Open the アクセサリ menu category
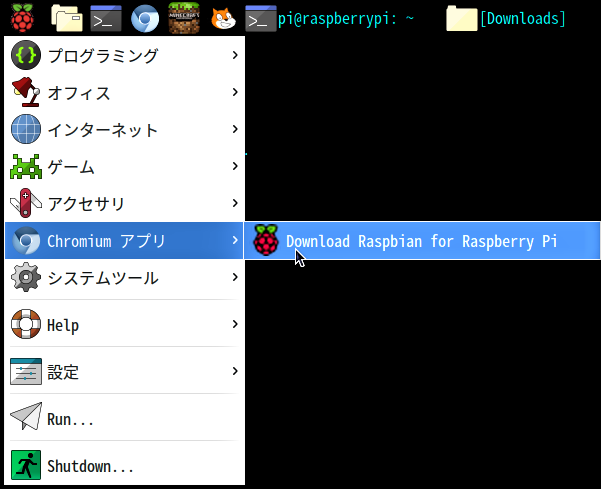Viewport: 601px width, 489px height. coord(125,203)
